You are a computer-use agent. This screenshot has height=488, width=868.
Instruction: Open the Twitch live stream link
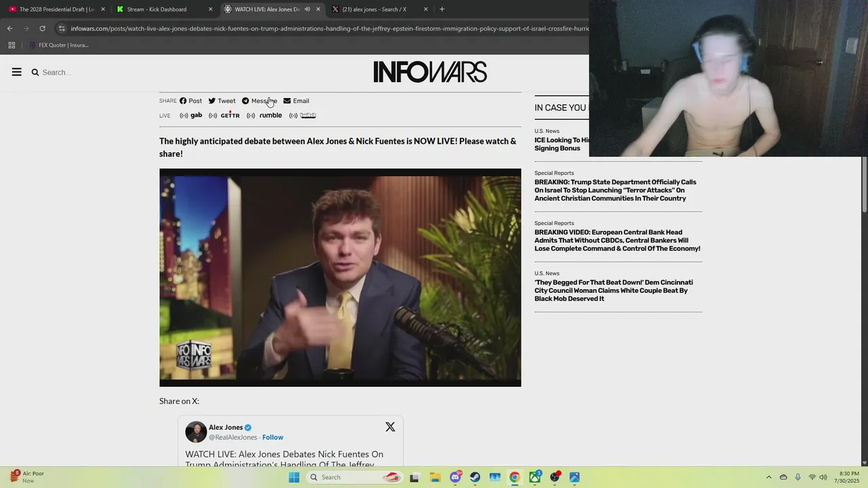(x=303, y=115)
